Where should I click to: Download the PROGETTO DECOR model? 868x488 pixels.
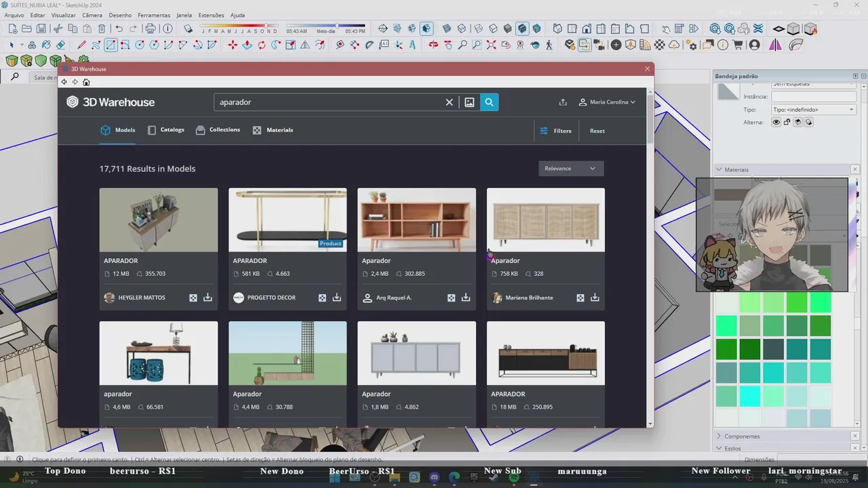coord(336,298)
